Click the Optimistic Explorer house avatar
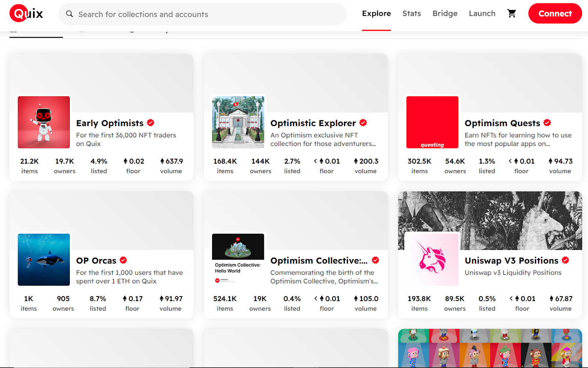The image size is (588, 368). 238,122
